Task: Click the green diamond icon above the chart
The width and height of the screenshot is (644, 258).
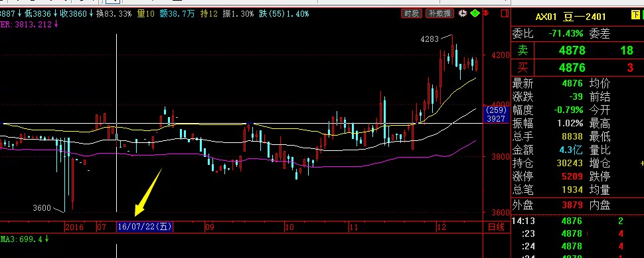Action: click(x=475, y=13)
